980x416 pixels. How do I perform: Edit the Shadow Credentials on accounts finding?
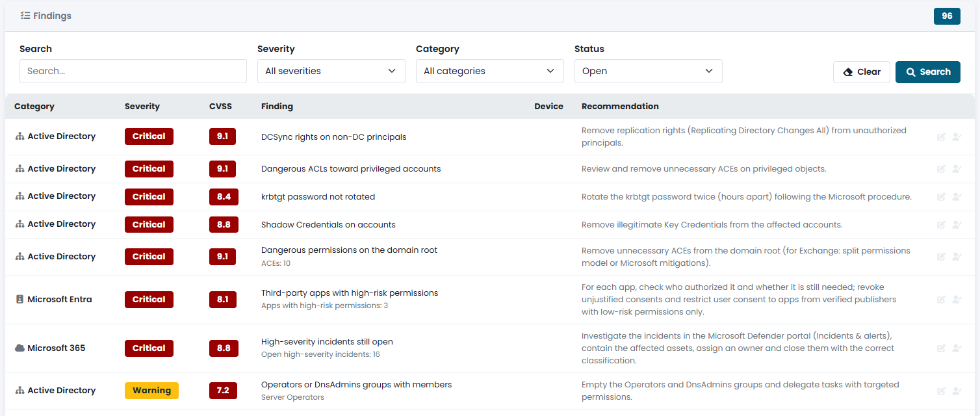[x=941, y=225]
